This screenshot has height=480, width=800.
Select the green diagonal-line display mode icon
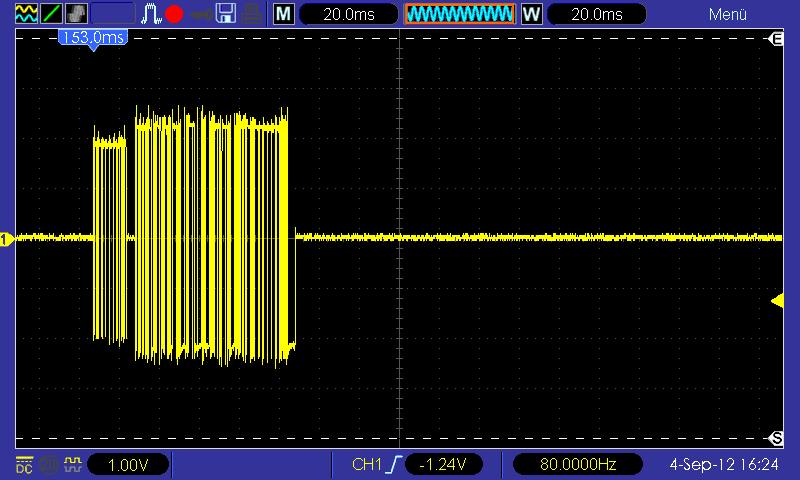pos(52,14)
